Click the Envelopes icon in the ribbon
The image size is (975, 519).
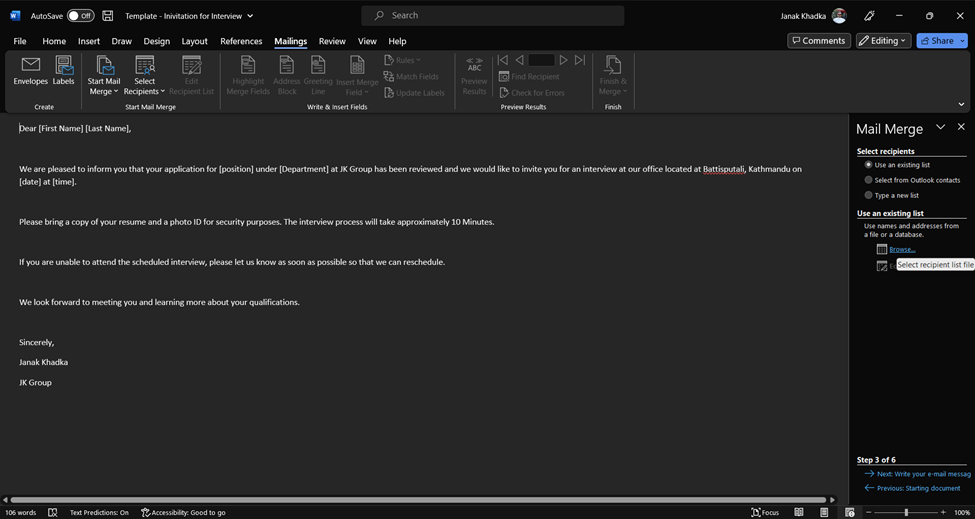(30, 71)
